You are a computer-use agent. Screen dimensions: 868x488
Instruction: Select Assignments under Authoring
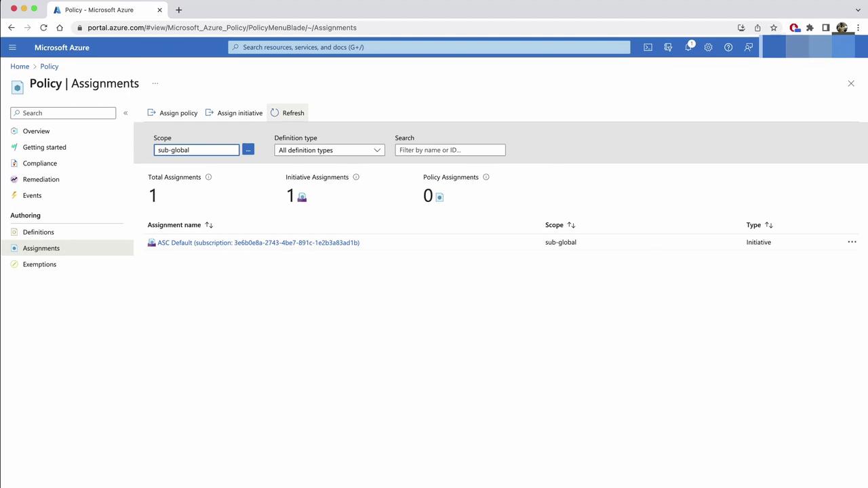click(x=67, y=248)
